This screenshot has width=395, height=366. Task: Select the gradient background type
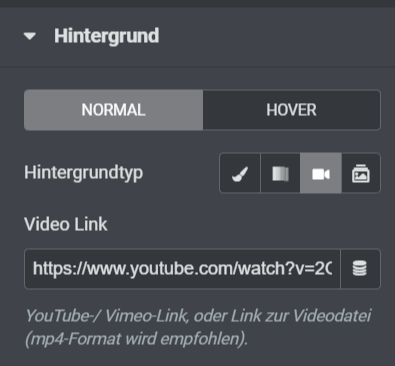point(280,173)
